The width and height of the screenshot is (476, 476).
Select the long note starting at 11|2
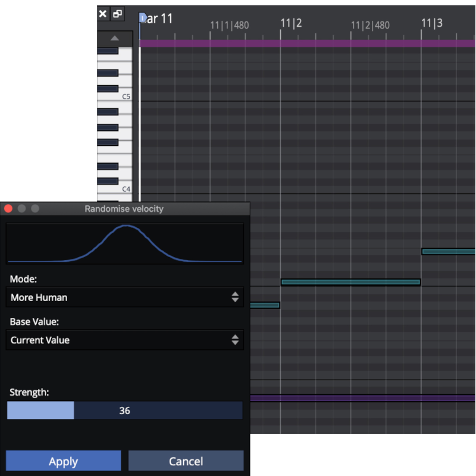[x=350, y=282]
